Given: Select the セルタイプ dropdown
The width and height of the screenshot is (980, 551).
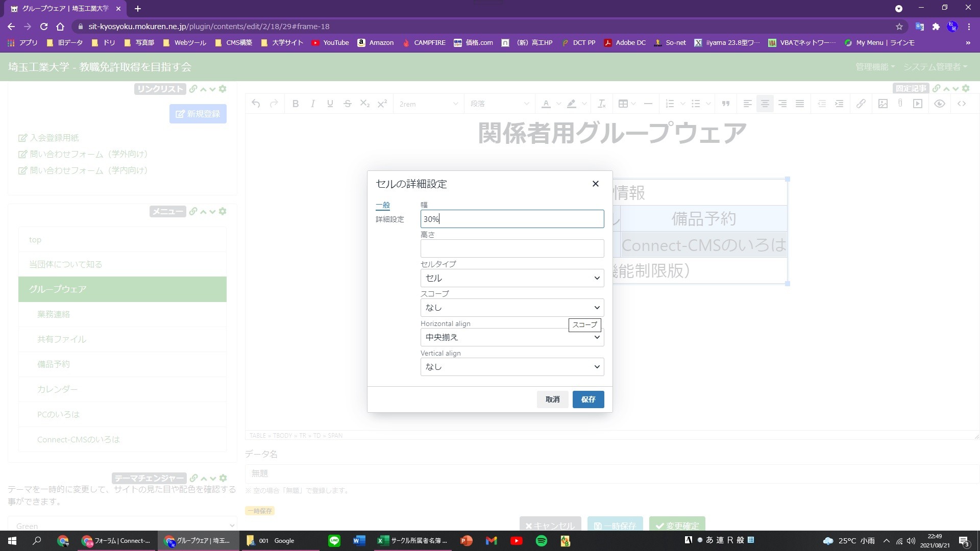Looking at the screenshot, I should tap(511, 278).
